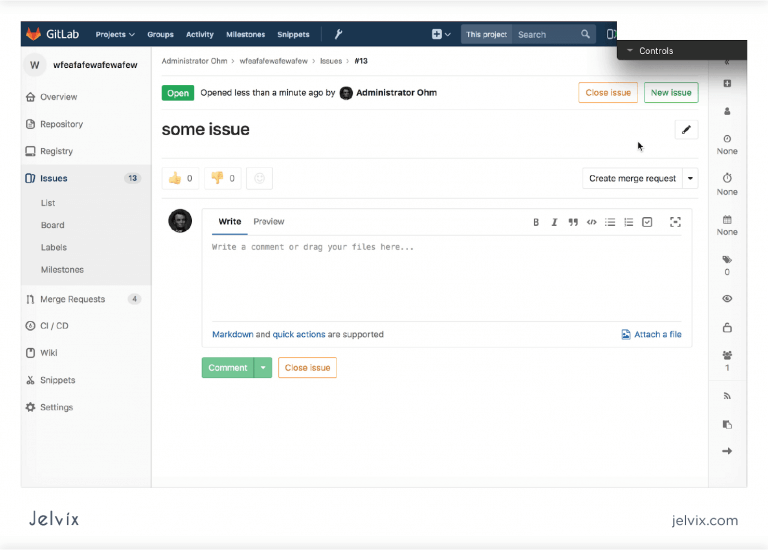Open the Activity menu item
The image size is (768, 550).
(x=200, y=34)
